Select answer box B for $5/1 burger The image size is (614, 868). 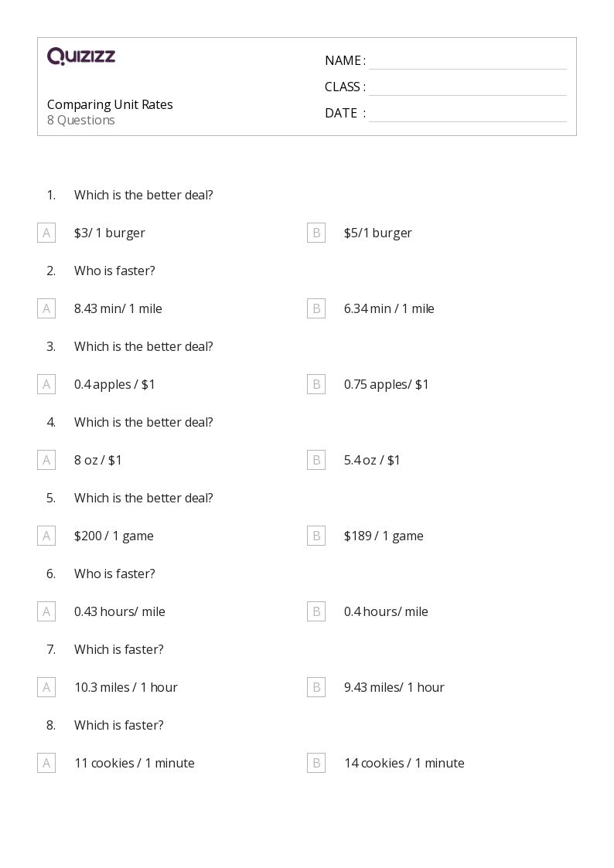click(x=316, y=233)
